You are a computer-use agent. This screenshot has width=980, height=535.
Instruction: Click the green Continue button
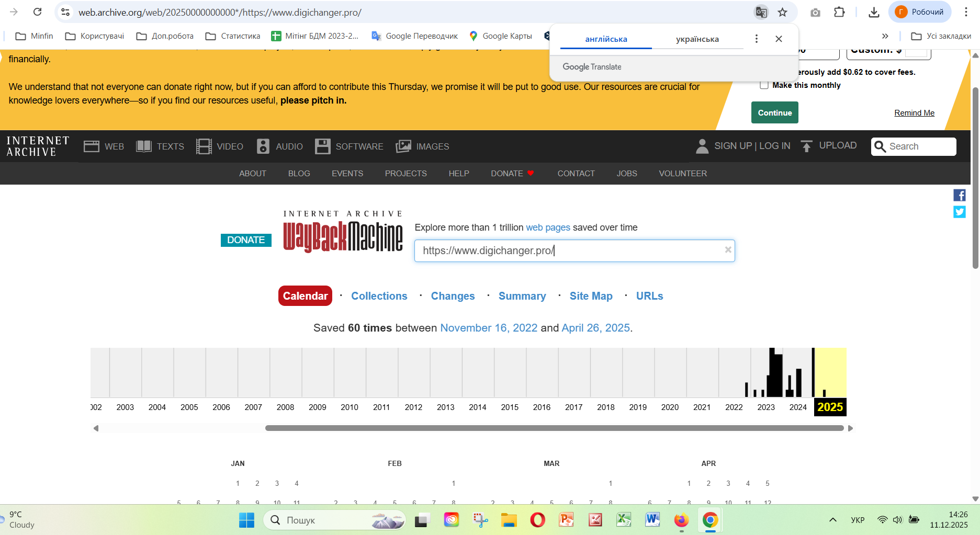click(x=775, y=112)
